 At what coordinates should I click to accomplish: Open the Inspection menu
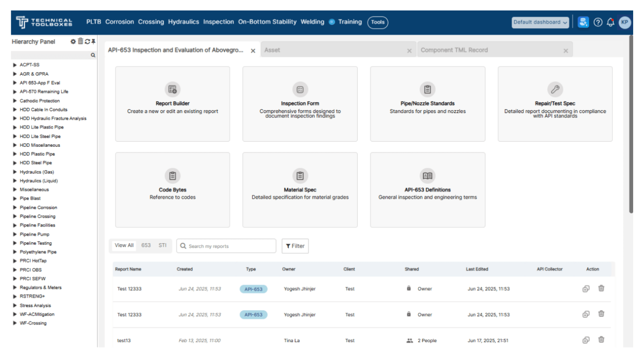pos(219,22)
